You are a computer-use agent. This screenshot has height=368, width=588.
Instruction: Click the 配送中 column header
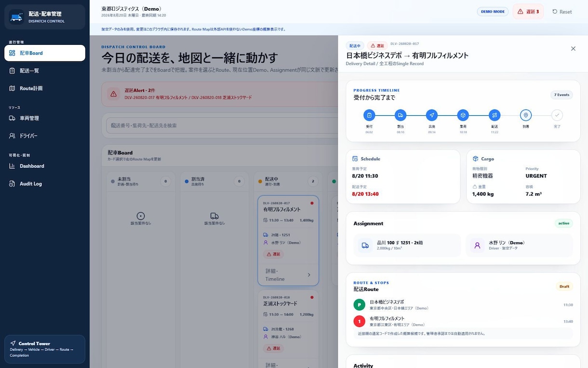[288, 181]
